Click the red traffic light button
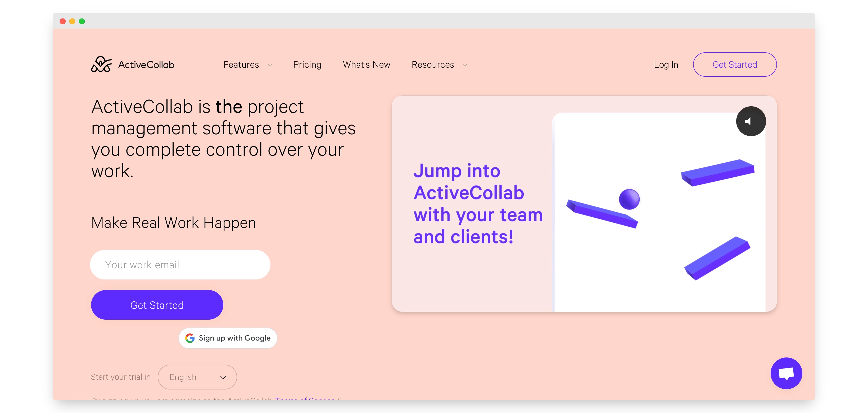868x413 pixels. tap(63, 21)
